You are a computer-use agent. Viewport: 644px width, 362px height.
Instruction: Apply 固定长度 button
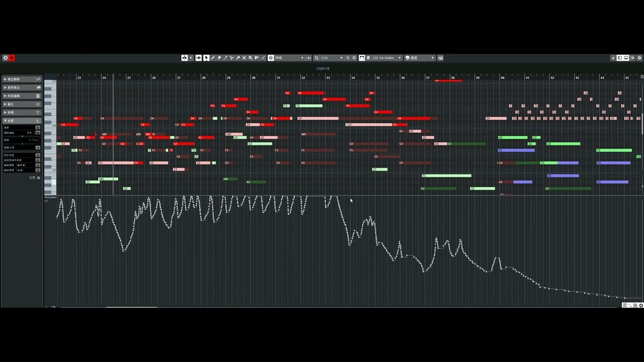point(38,155)
